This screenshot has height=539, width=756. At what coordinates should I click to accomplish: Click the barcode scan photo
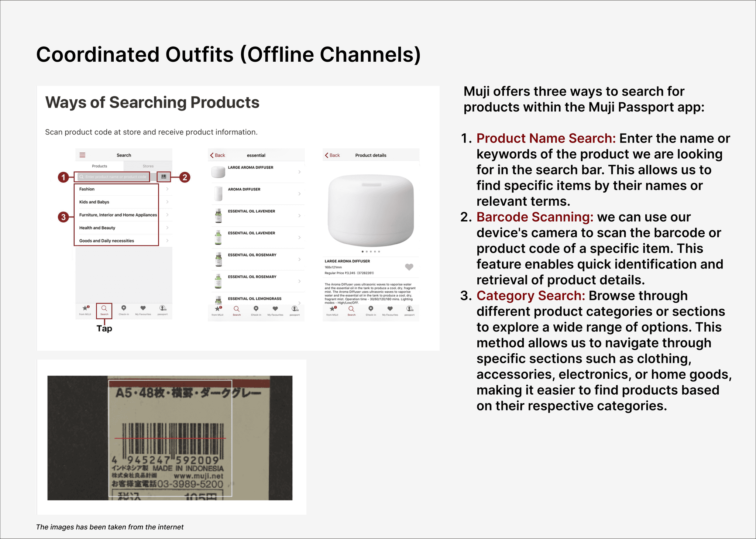170,438
